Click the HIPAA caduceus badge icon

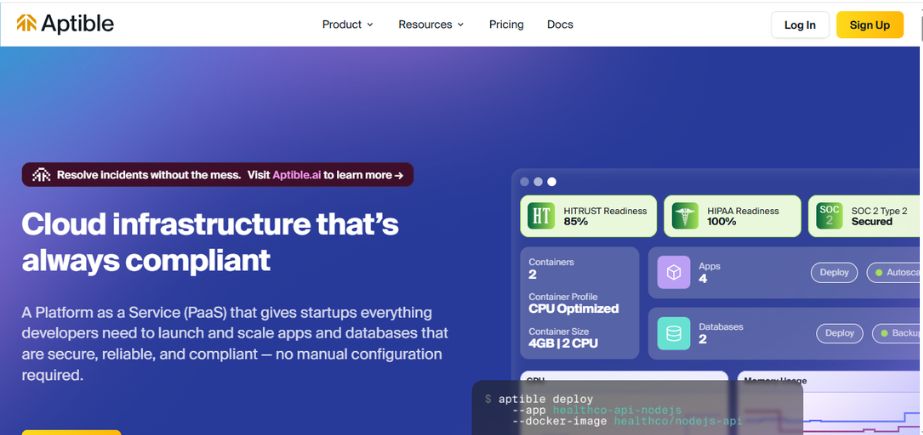click(x=685, y=216)
